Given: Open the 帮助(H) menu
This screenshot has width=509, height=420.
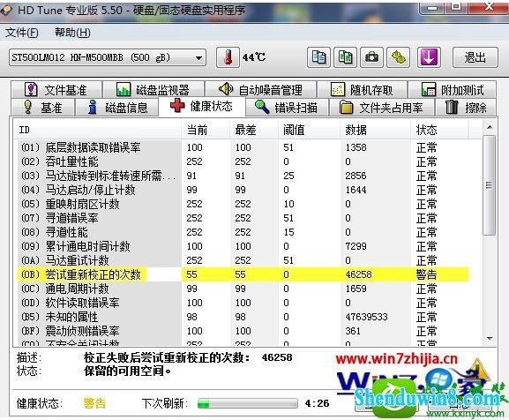Looking at the screenshot, I should pyautogui.click(x=72, y=33).
